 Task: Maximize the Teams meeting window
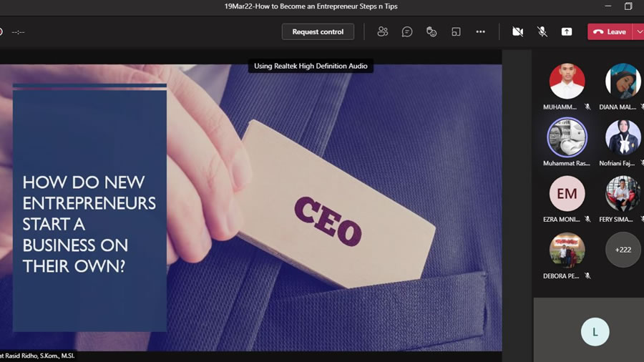click(x=628, y=6)
